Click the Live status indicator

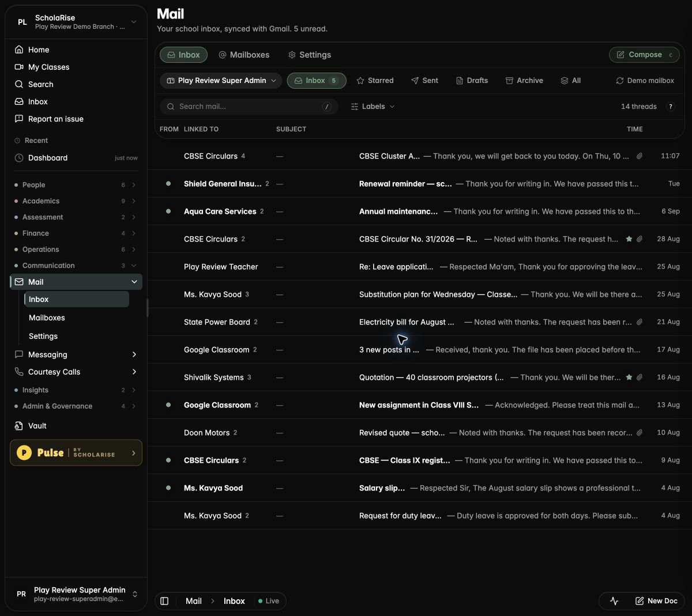pyautogui.click(x=269, y=601)
